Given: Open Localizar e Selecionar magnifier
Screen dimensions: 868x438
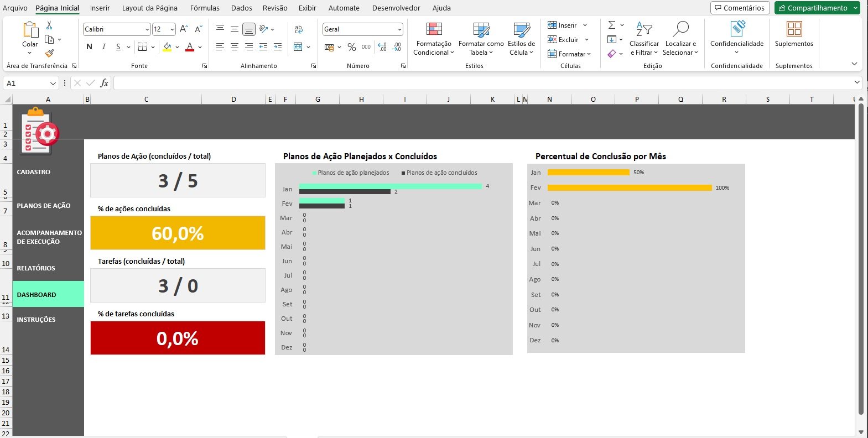Looking at the screenshot, I should click(x=680, y=29).
